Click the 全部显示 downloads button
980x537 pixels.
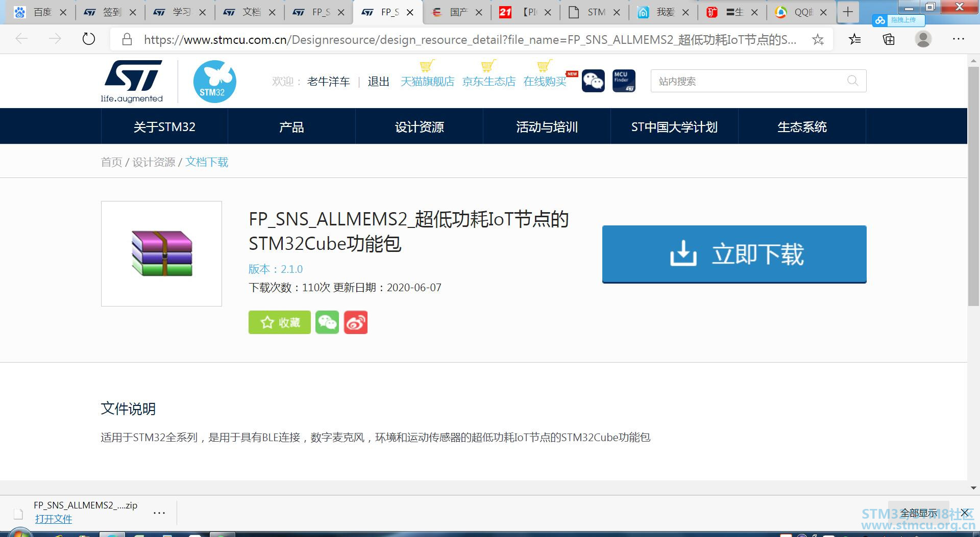(919, 513)
